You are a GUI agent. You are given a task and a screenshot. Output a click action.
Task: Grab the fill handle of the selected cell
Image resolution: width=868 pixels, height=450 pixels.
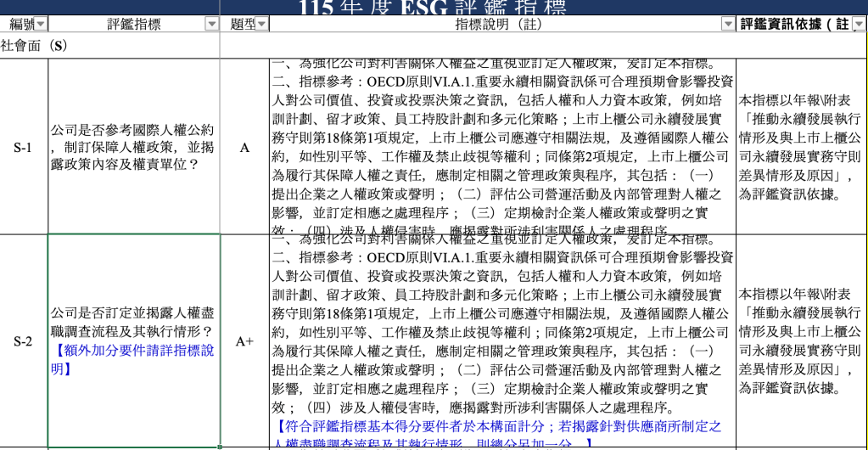tap(221, 447)
